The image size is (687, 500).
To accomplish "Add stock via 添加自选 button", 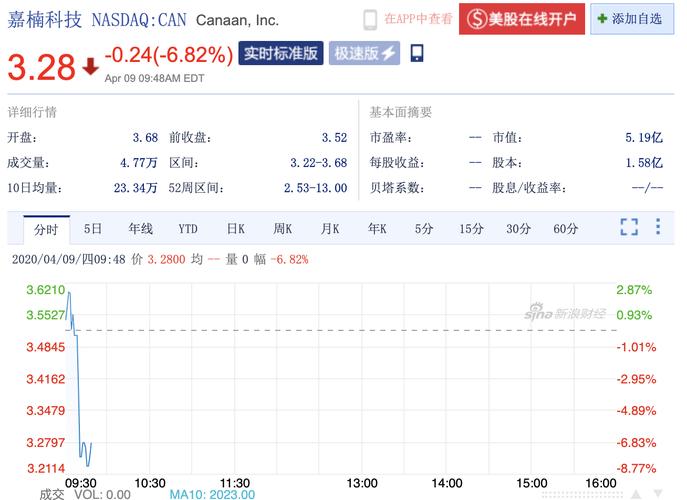I will coord(632,19).
